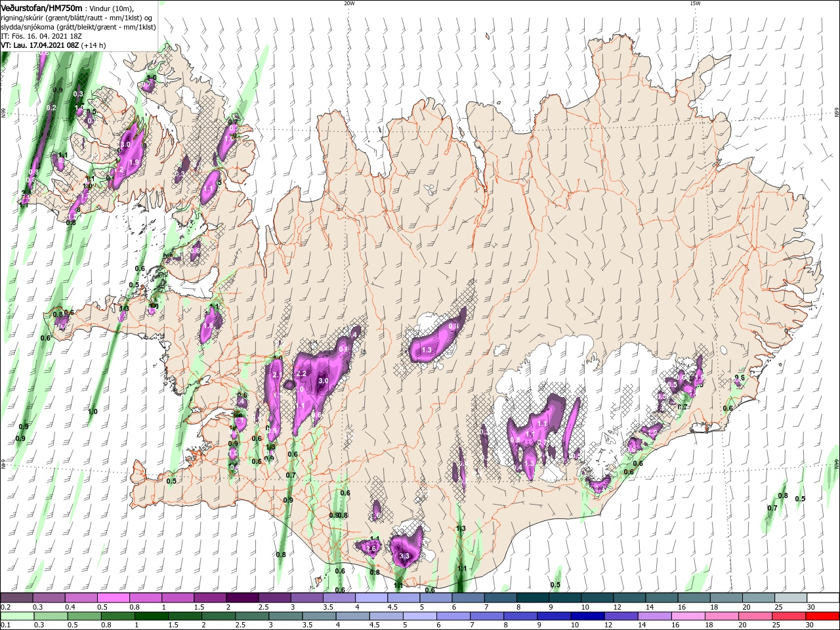Click the 2.6 snowfall value label

click(x=371, y=549)
